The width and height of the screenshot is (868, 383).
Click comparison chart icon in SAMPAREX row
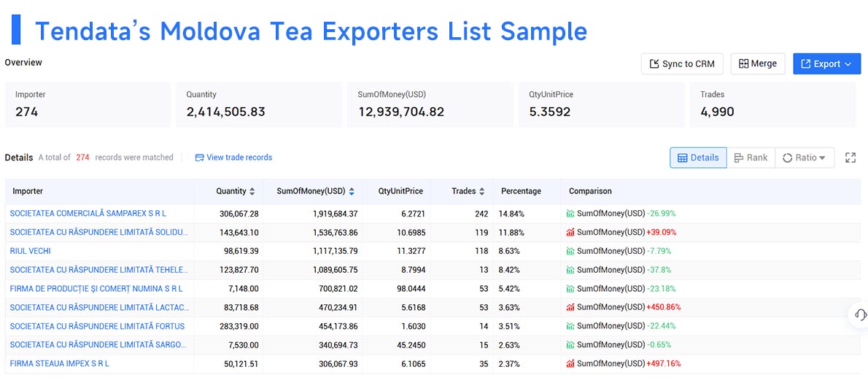click(570, 213)
